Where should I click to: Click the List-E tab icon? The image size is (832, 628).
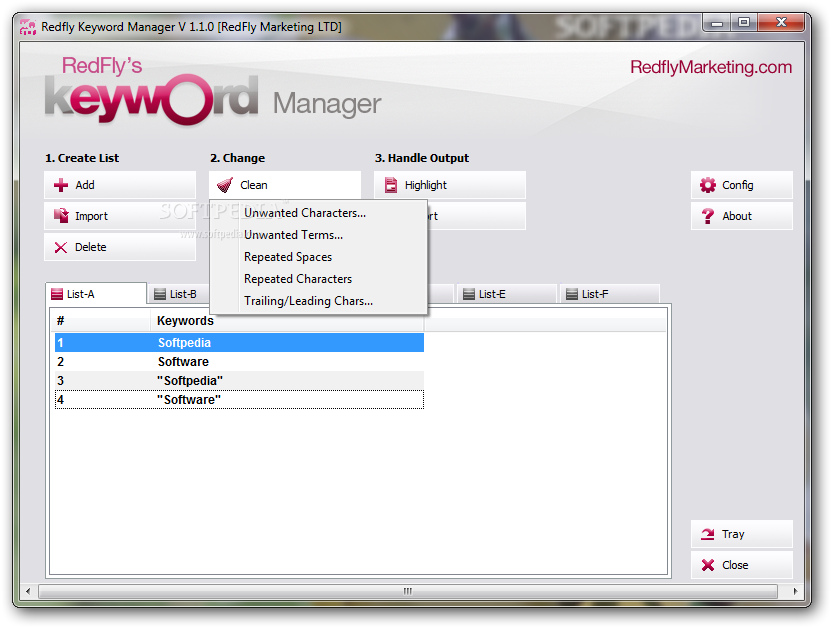click(469, 294)
